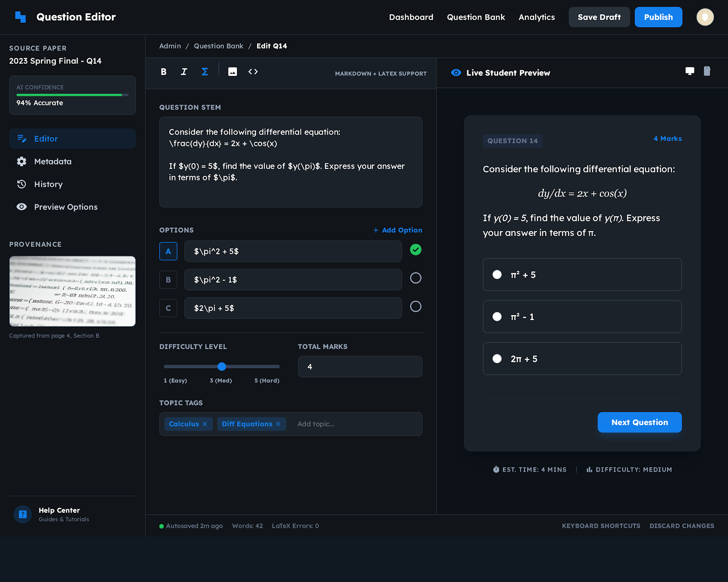The height and width of the screenshot is (582, 728).
Task: Click the Total Marks input field
Action: (x=360, y=366)
